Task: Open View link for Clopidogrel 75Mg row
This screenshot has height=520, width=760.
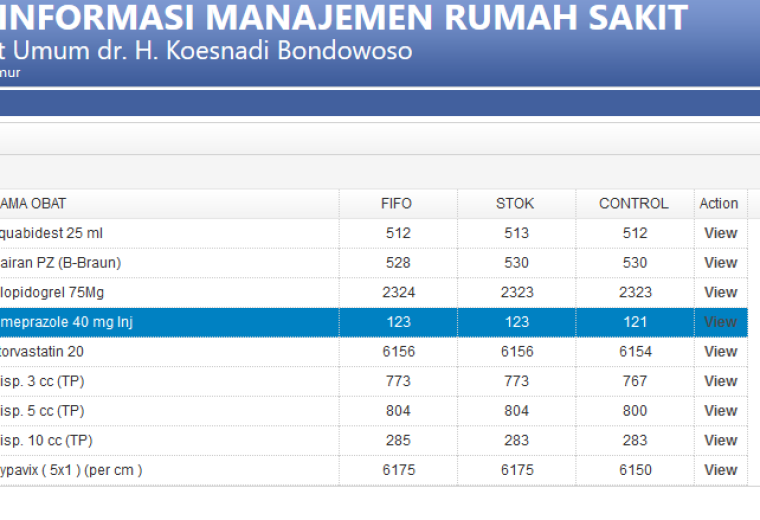Action: (720, 292)
